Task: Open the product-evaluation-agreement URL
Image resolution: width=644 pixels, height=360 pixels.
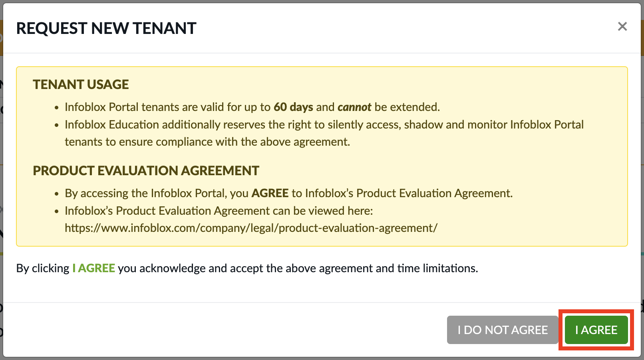Action: [x=251, y=228]
